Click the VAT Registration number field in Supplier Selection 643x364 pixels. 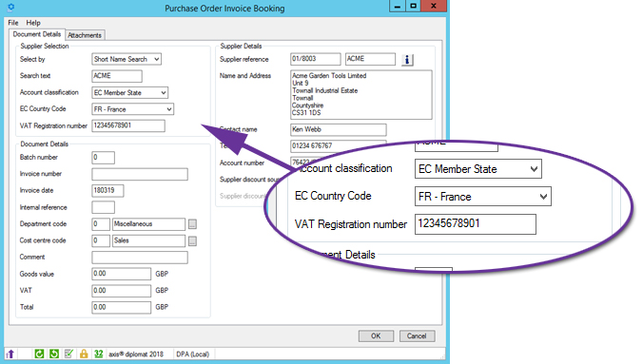[x=128, y=125]
